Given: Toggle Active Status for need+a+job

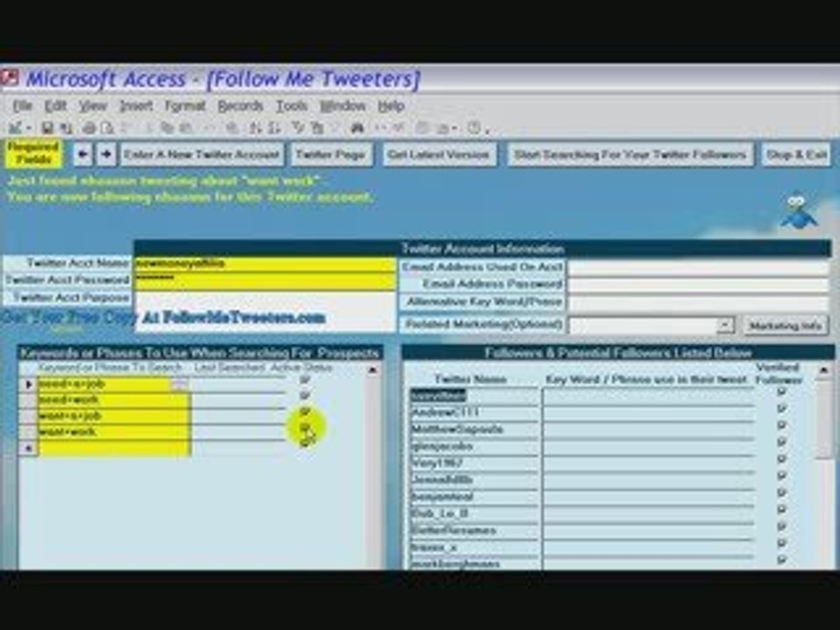Looking at the screenshot, I should point(304,379).
